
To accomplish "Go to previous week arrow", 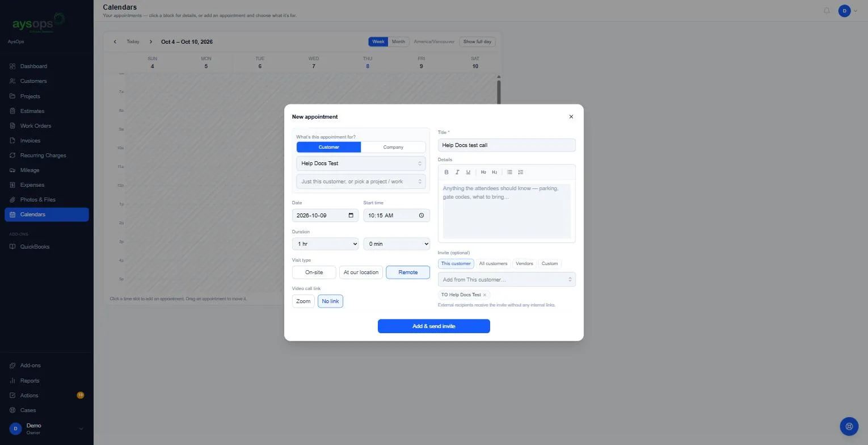I will pyautogui.click(x=115, y=42).
